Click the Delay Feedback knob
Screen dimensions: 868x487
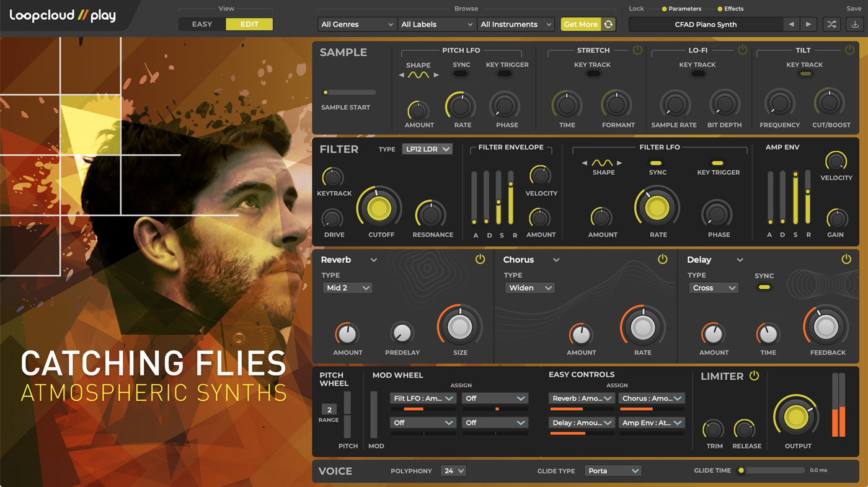click(x=826, y=327)
